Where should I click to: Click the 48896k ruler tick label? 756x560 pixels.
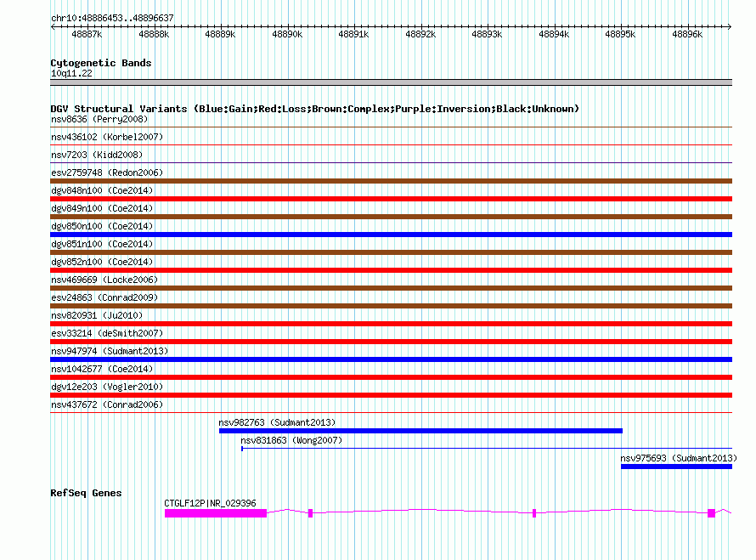click(x=687, y=34)
